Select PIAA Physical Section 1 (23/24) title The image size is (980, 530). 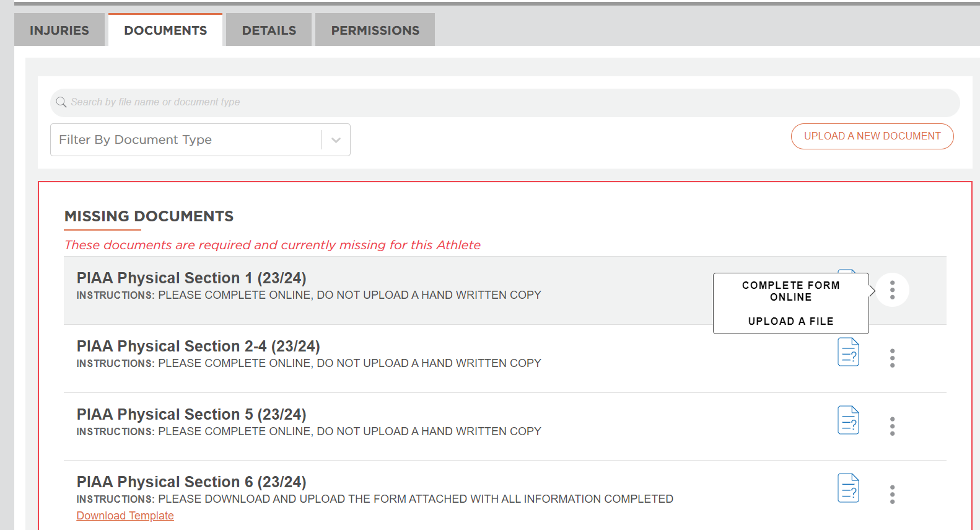191,278
